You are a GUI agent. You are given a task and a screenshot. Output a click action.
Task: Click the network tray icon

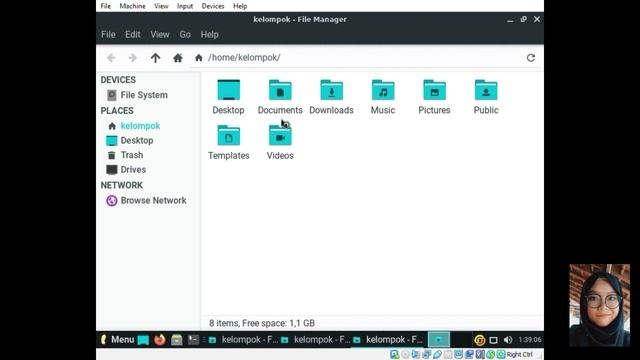point(493,340)
